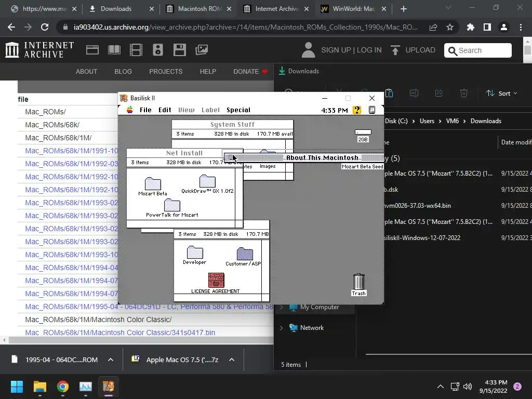The height and width of the screenshot is (399, 532).
Task: Open the Sort dropdown in File Explorer
Action: click(x=501, y=94)
